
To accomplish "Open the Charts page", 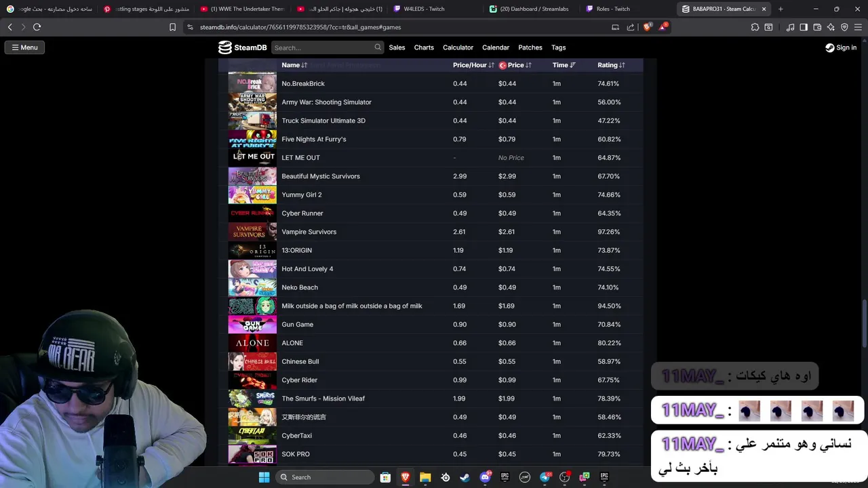I will coord(424,47).
